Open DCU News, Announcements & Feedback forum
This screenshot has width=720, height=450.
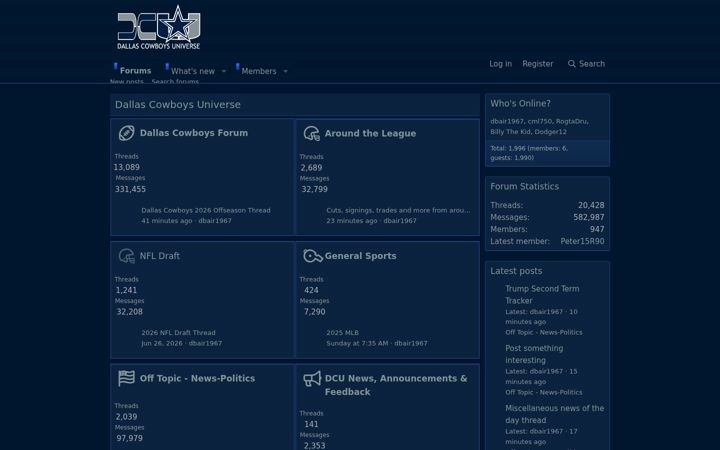tap(396, 385)
